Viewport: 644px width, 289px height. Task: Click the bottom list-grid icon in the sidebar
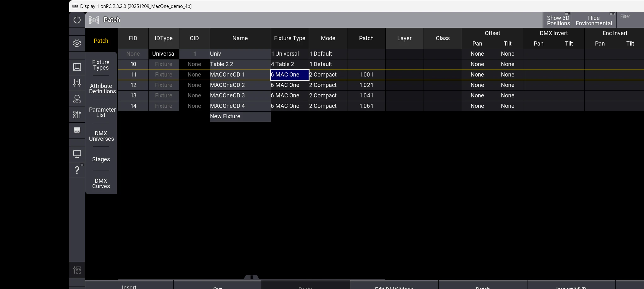(77, 270)
